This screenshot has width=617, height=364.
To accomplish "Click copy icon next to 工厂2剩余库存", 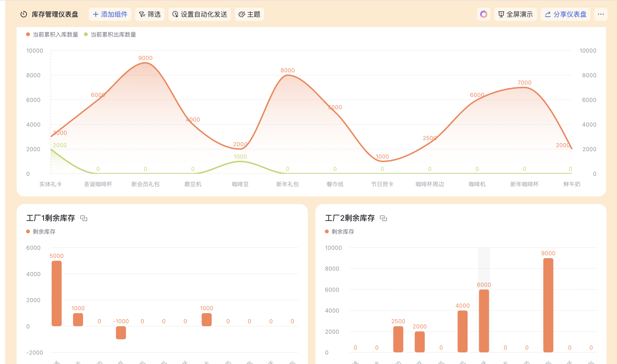I will (383, 218).
